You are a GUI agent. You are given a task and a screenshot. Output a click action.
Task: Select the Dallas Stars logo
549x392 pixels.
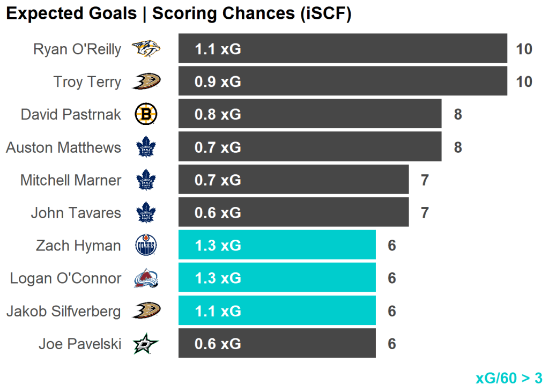146,344
